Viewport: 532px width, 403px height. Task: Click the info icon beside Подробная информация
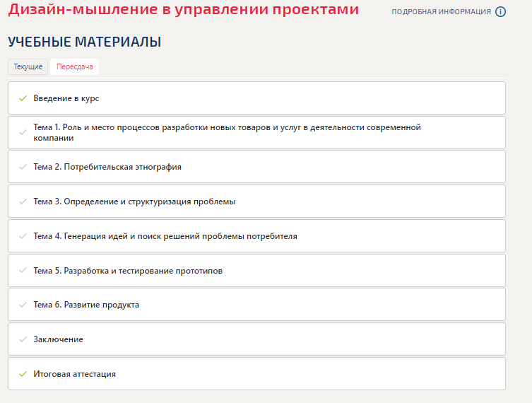tap(501, 12)
